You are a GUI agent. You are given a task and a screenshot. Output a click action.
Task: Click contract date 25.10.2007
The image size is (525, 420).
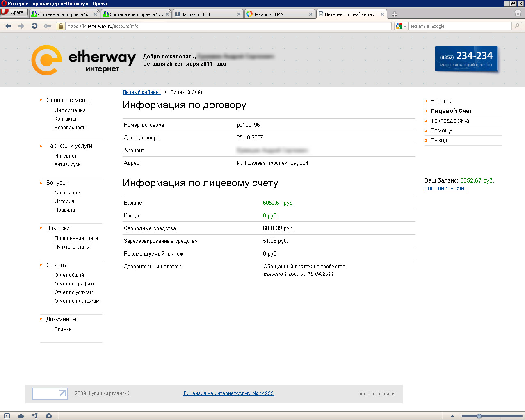pyautogui.click(x=250, y=138)
